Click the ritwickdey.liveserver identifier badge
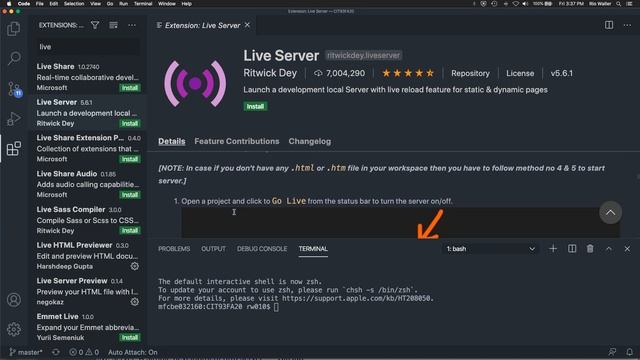 pos(363,55)
